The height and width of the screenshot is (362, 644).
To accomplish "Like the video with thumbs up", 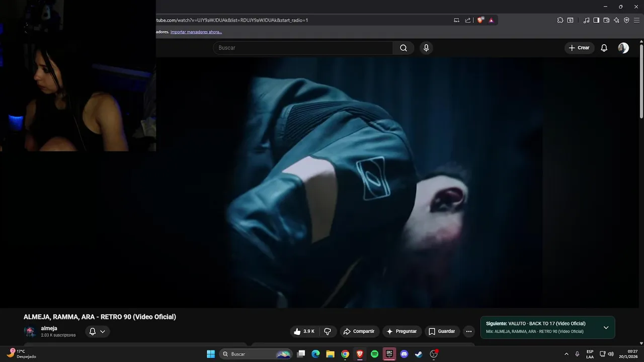I will (304, 331).
